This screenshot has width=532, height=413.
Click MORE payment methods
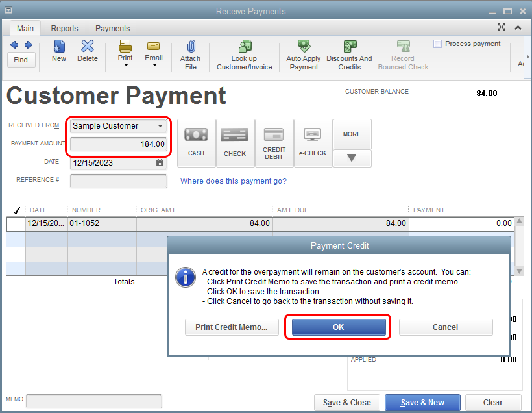[x=352, y=134]
